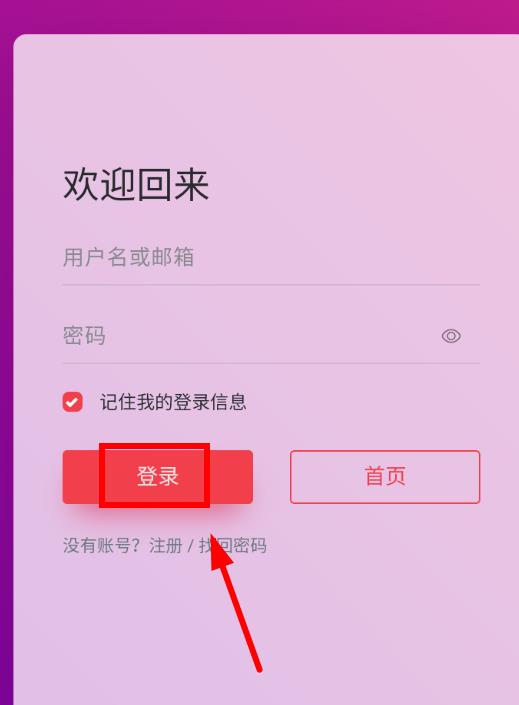The image size is (519, 705).
Task: Untick the red remember-login checkbox
Action: [x=72, y=402]
